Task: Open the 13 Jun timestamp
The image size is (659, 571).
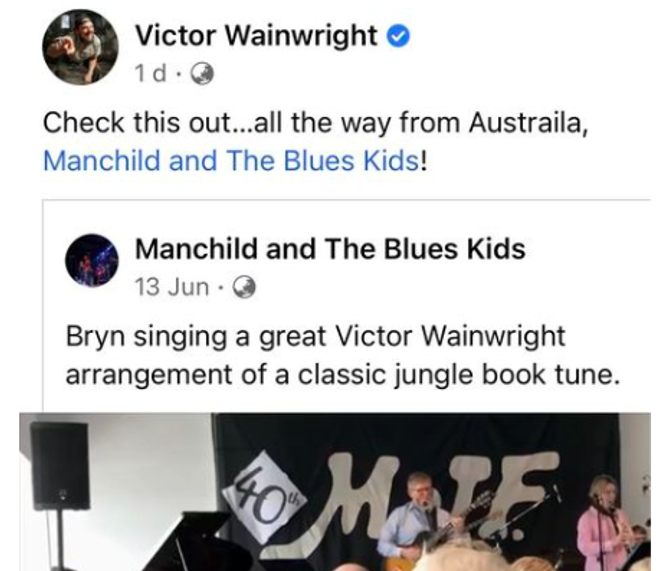Action: coord(172,287)
